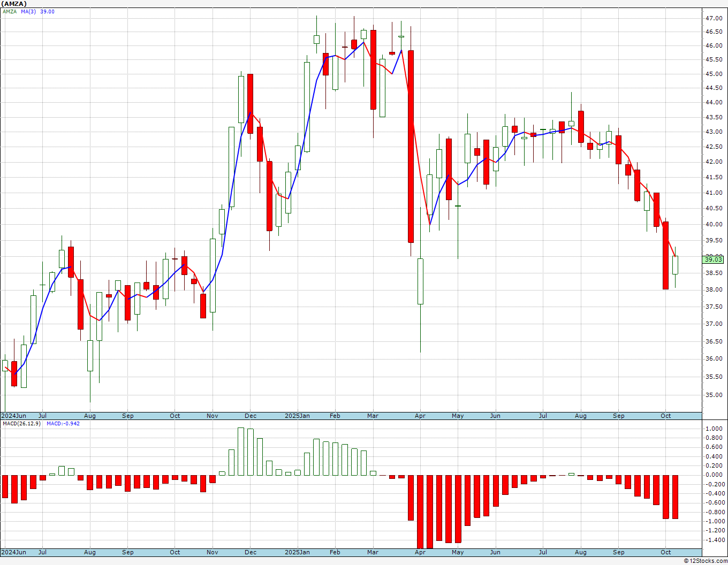Select 2025Jan on the price chart time axis
The image size is (728, 565).
pos(297,416)
